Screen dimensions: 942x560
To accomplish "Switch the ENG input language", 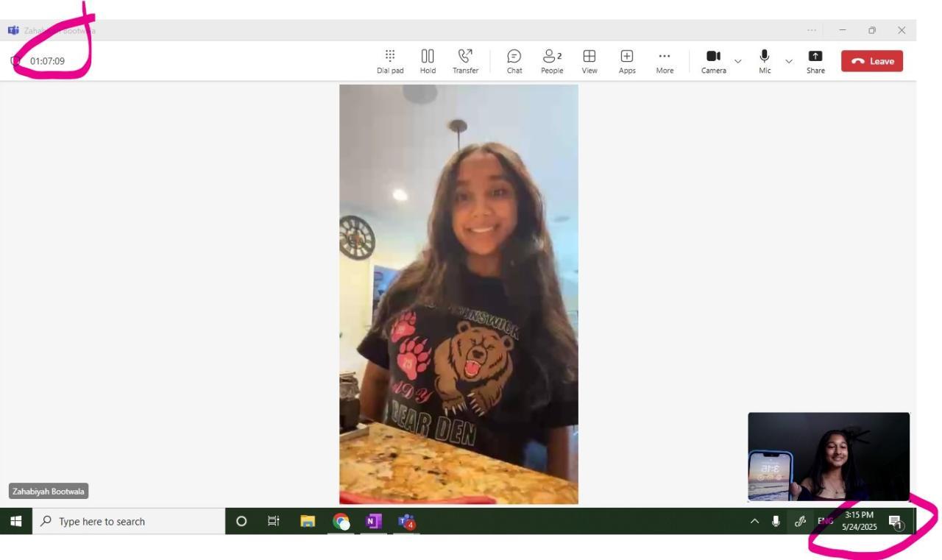I will [x=825, y=521].
